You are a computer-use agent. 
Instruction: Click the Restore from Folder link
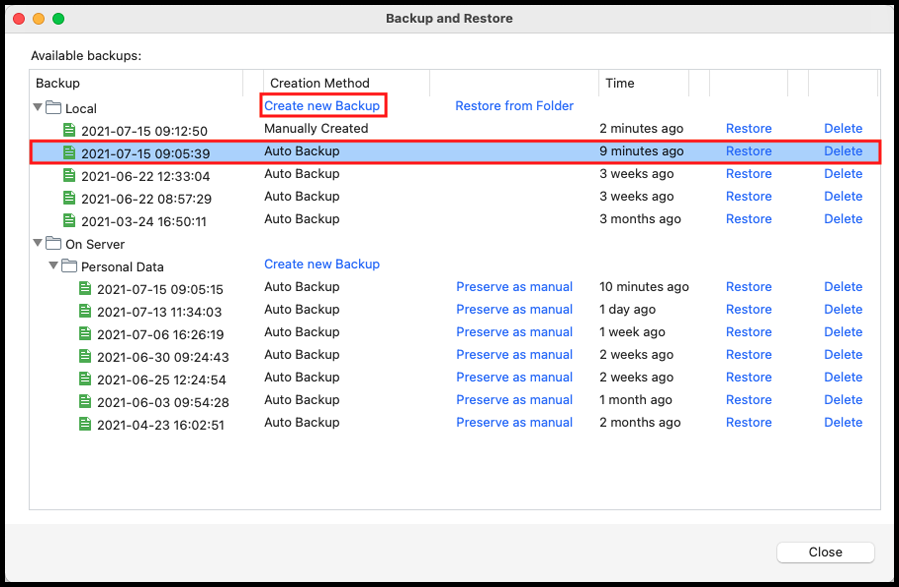pos(514,105)
